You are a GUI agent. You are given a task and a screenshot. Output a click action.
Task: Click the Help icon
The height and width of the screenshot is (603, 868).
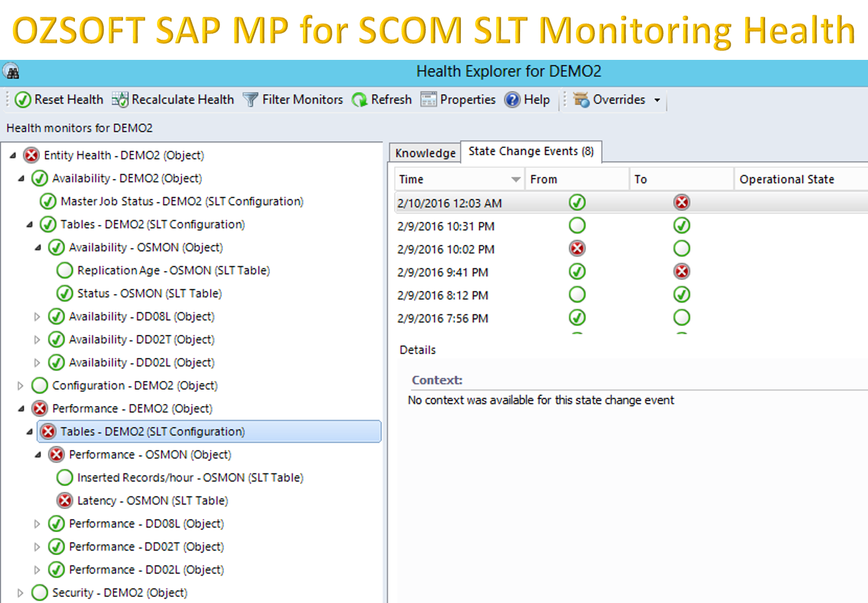click(511, 99)
